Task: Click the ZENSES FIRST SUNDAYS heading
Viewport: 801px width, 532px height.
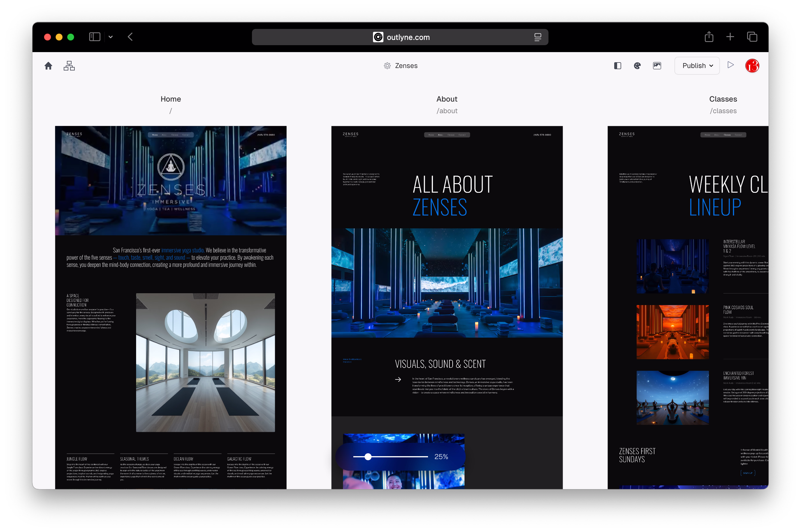Action: point(637,455)
